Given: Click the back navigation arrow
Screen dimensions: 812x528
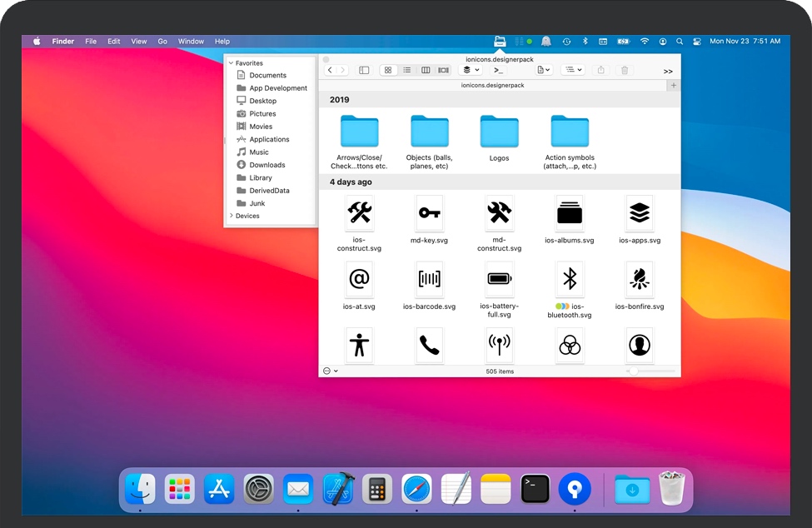Looking at the screenshot, I should (331, 71).
